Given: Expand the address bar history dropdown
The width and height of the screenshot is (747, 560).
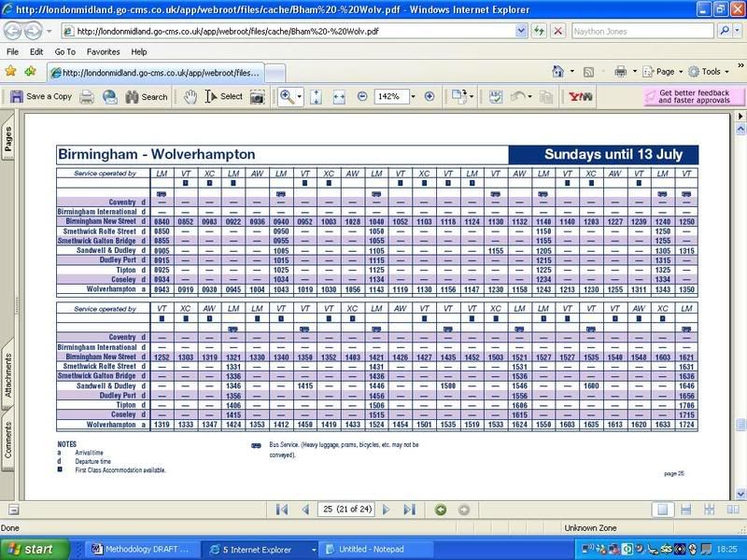Looking at the screenshot, I should click(521, 32).
